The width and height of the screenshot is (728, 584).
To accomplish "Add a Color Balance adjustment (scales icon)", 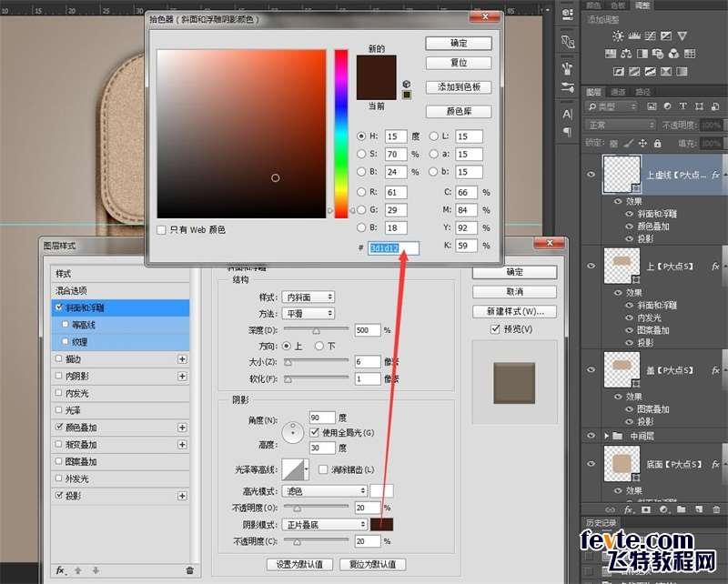I will [x=626, y=54].
